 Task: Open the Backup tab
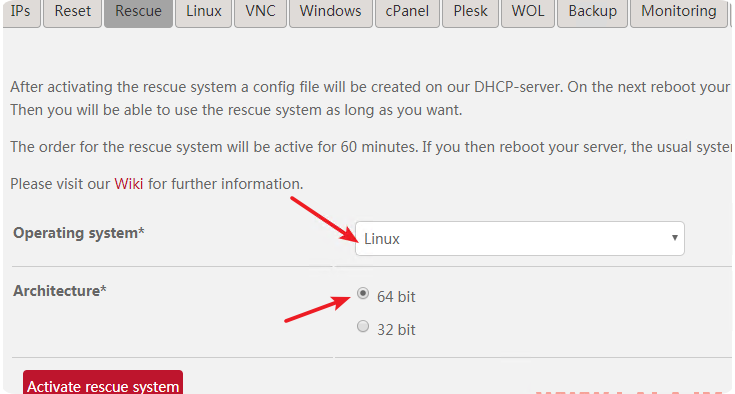pos(592,13)
